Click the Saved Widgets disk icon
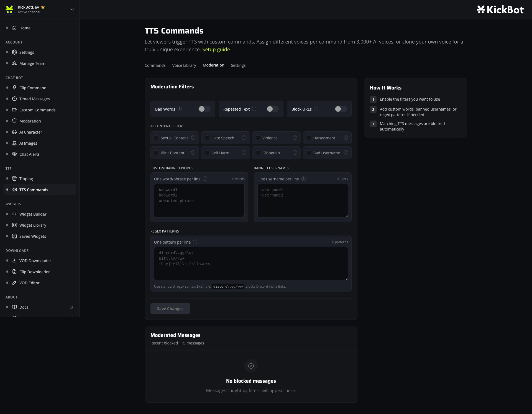This screenshot has height=414, width=532. (x=14, y=236)
